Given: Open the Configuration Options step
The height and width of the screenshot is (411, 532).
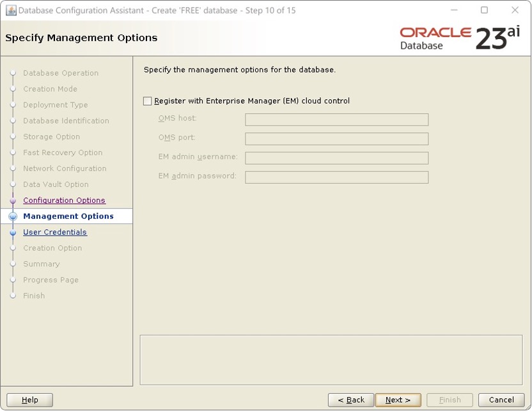Looking at the screenshot, I should click(64, 200).
